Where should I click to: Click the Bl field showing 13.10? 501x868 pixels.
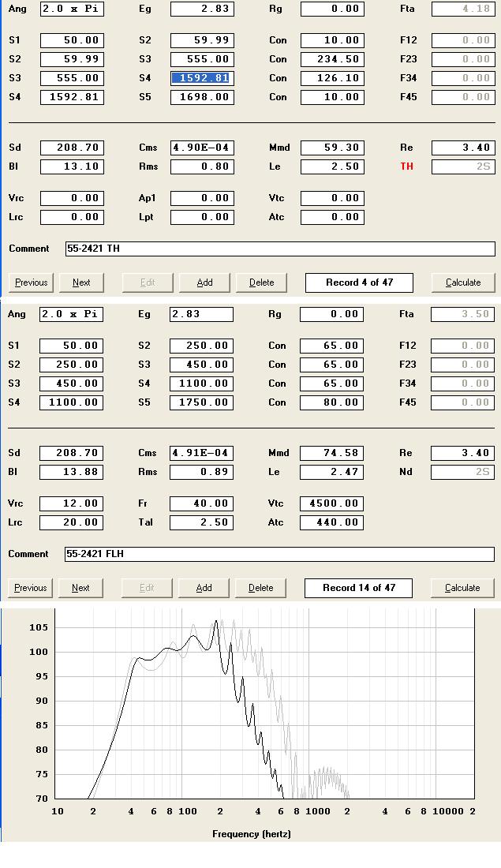pos(73,166)
